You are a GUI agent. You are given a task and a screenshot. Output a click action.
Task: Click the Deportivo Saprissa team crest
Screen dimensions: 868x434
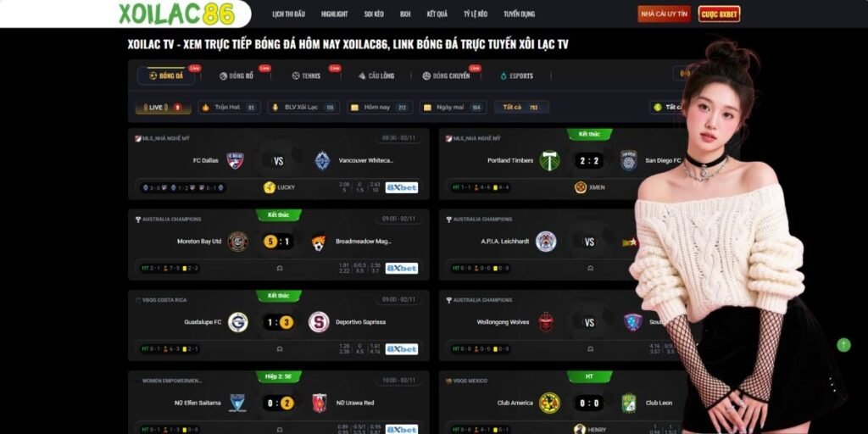pyautogui.click(x=319, y=322)
